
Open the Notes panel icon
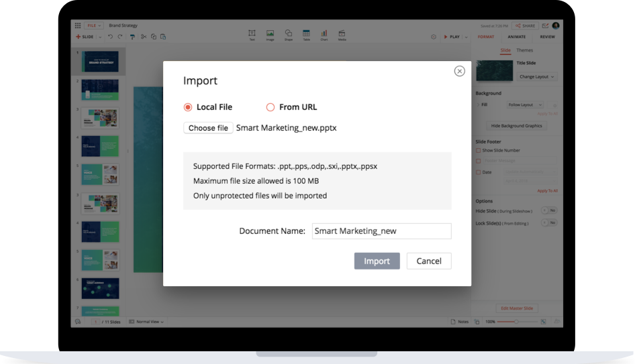point(453,322)
